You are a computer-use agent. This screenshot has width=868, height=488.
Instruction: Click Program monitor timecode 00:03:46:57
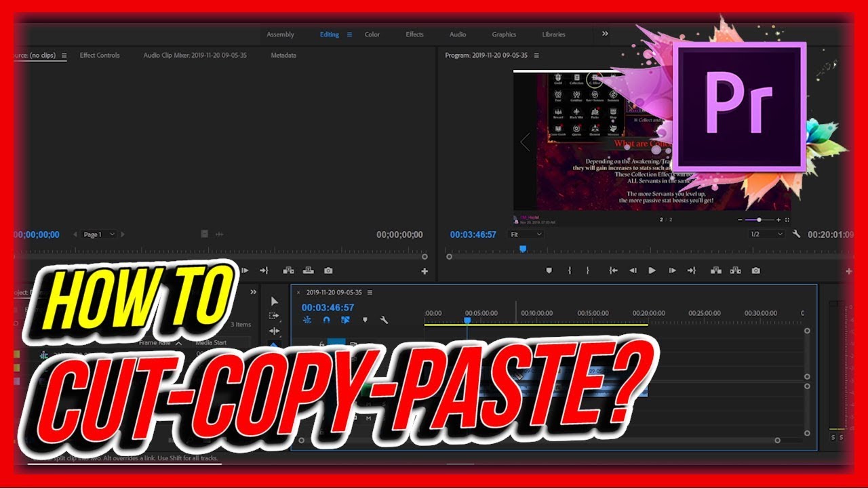coord(473,235)
